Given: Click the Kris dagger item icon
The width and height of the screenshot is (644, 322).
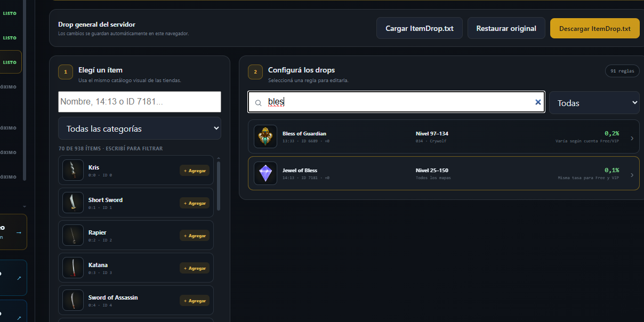Looking at the screenshot, I should click(x=73, y=170).
